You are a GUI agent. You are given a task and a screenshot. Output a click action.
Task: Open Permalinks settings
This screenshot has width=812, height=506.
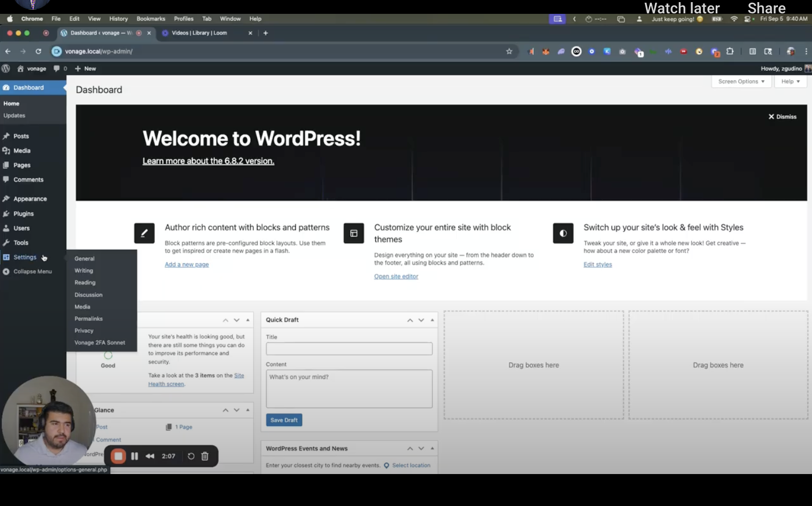pyautogui.click(x=88, y=319)
